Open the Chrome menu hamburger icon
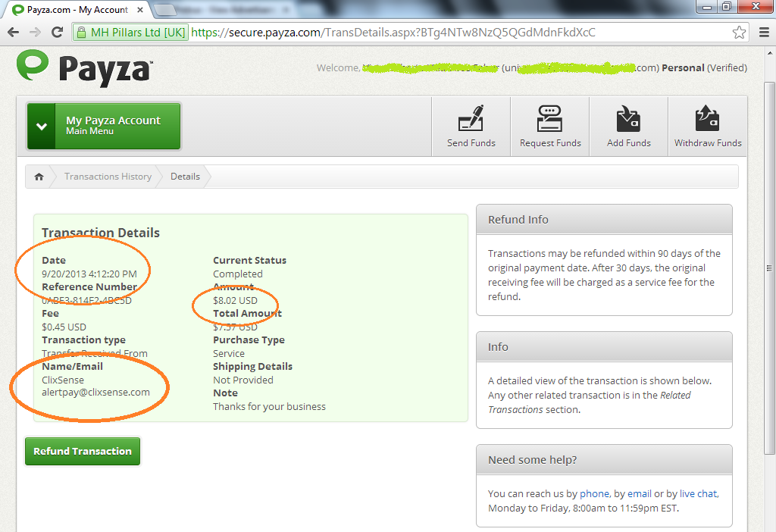 [764, 33]
